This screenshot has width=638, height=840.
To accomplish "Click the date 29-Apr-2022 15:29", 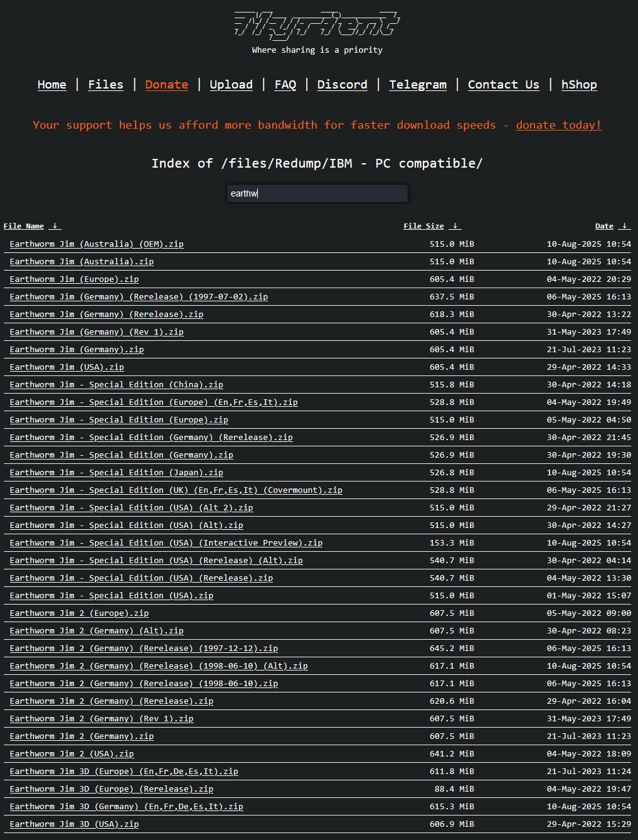I will pos(589,824).
